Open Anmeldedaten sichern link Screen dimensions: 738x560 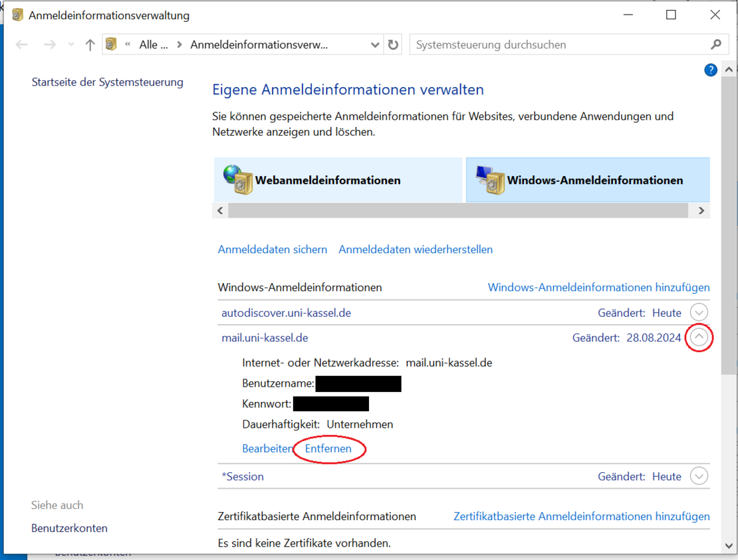(273, 249)
